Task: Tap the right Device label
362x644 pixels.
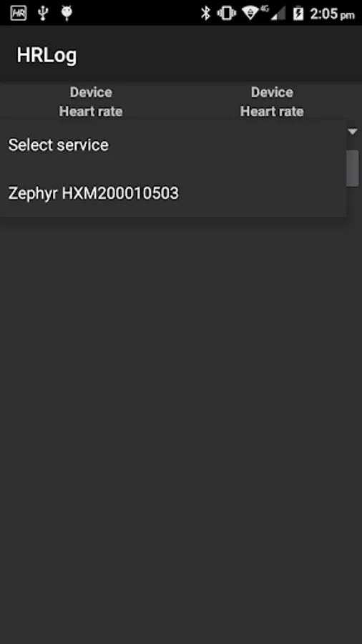Action: pos(272,92)
